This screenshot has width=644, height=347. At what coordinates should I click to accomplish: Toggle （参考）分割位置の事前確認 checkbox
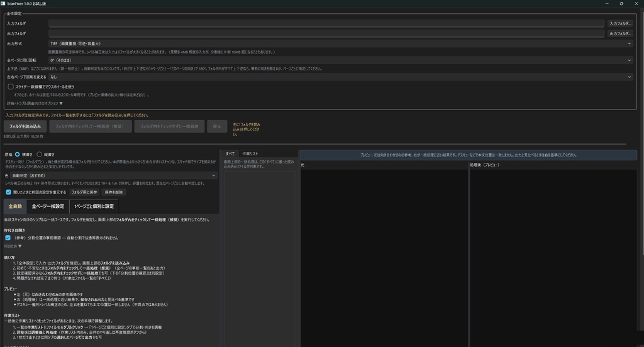pos(8,238)
